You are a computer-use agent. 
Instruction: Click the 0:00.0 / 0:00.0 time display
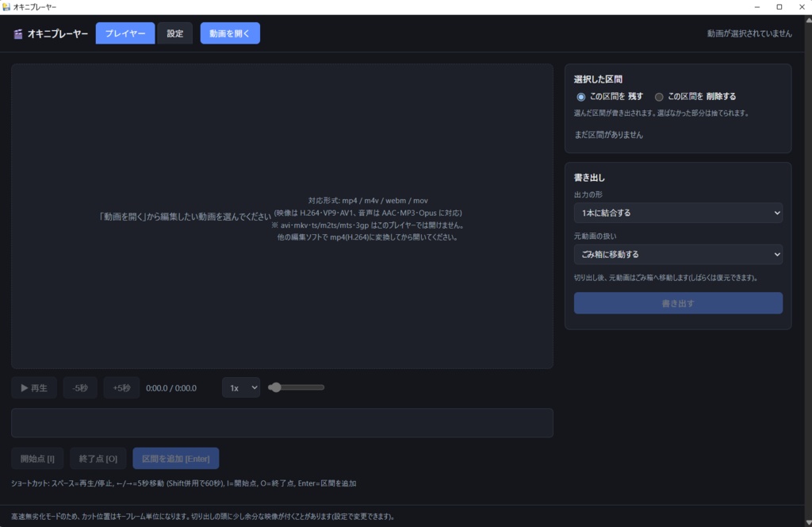pyautogui.click(x=171, y=388)
